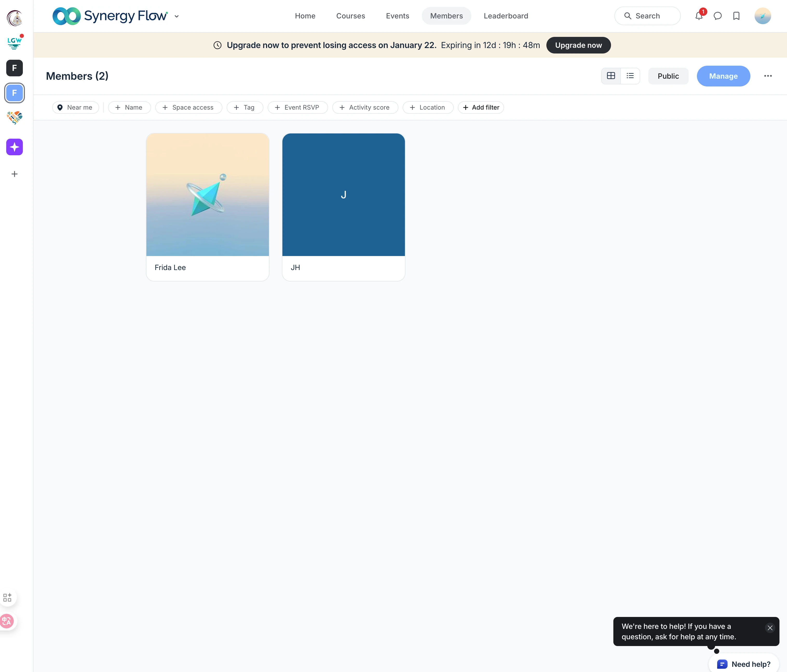Go to the Courses tab
The width and height of the screenshot is (787, 672).
pyautogui.click(x=350, y=16)
